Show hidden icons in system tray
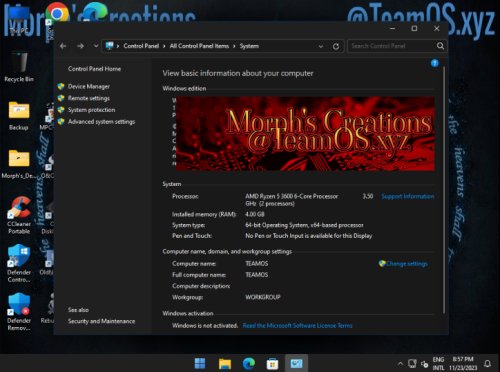This screenshot has width=500, height=372. pyautogui.click(x=400, y=363)
